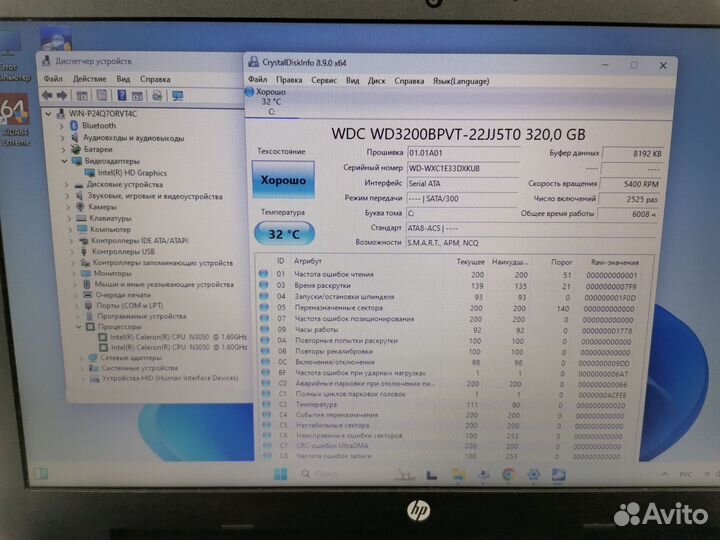Expand the Bluetooth node in Device Manager
This screenshot has height=540, width=720.
[62, 126]
